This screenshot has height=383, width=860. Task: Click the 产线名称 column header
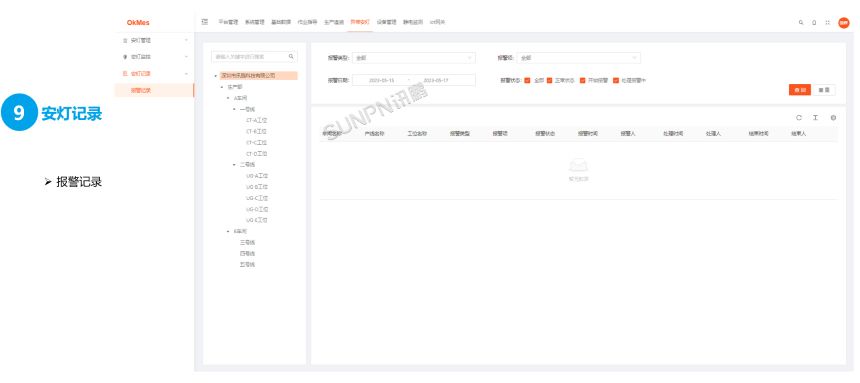pyautogui.click(x=375, y=133)
